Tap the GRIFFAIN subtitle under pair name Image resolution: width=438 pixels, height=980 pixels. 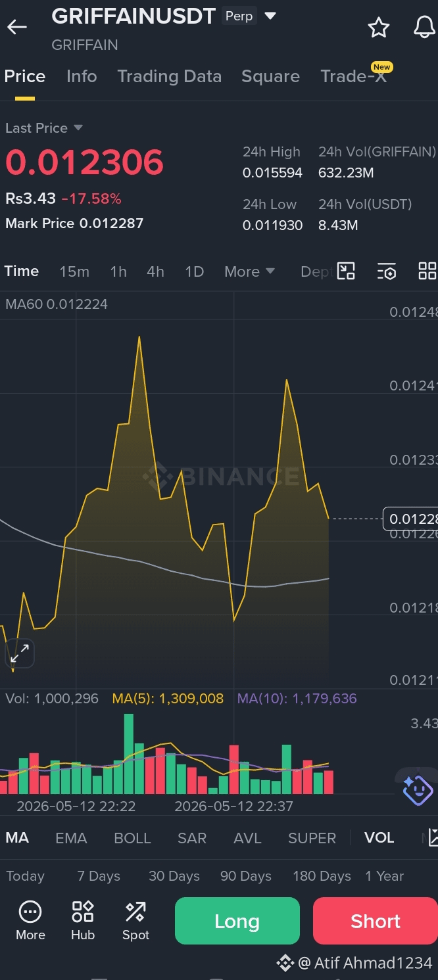tap(85, 45)
